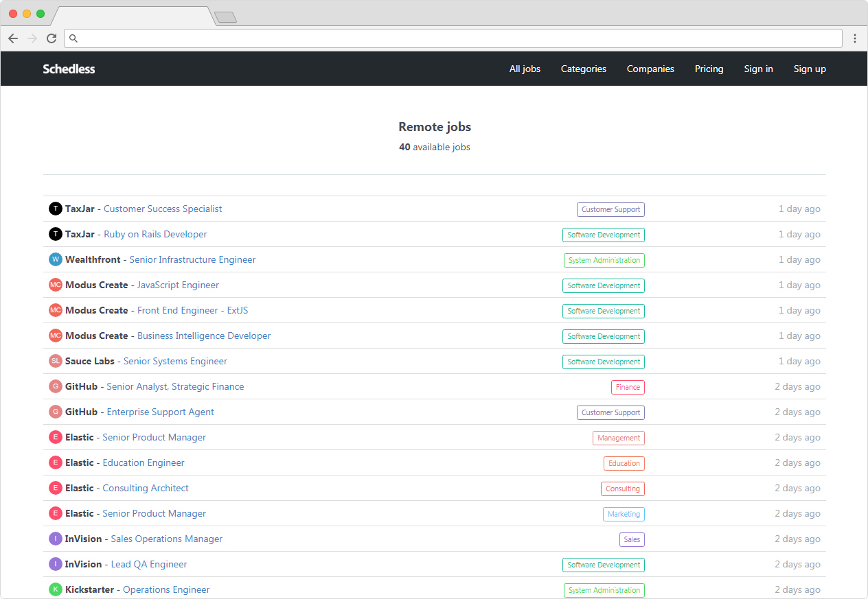The width and height of the screenshot is (868, 599).
Task: Open the Pricing nav item
Action: click(709, 69)
